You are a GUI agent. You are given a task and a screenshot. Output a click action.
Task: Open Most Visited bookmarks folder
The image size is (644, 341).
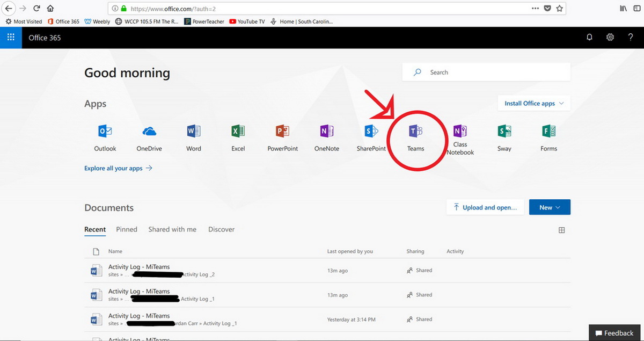pyautogui.click(x=23, y=21)
